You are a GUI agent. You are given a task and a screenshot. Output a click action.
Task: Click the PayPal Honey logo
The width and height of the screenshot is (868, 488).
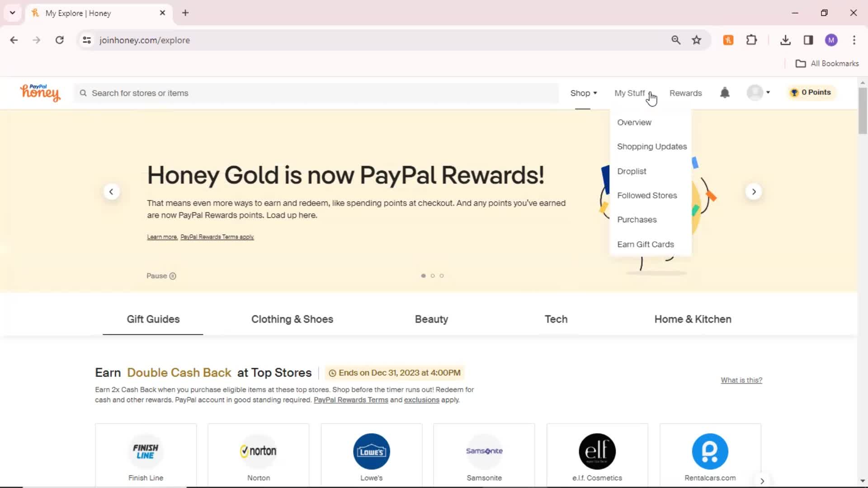click(40, 93)
